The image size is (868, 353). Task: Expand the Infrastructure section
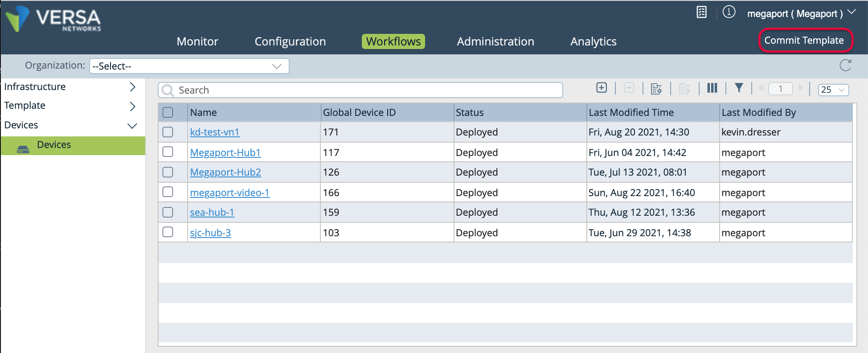132,87
